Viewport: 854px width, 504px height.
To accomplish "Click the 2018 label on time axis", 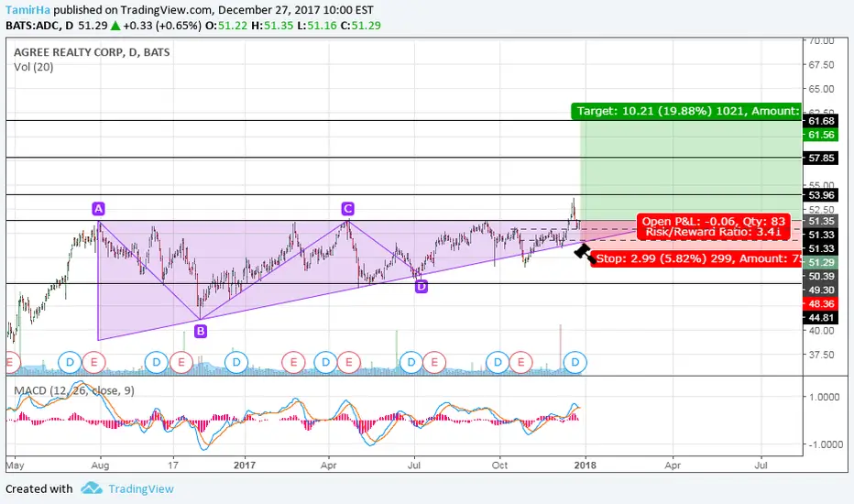I will (586, 466).
